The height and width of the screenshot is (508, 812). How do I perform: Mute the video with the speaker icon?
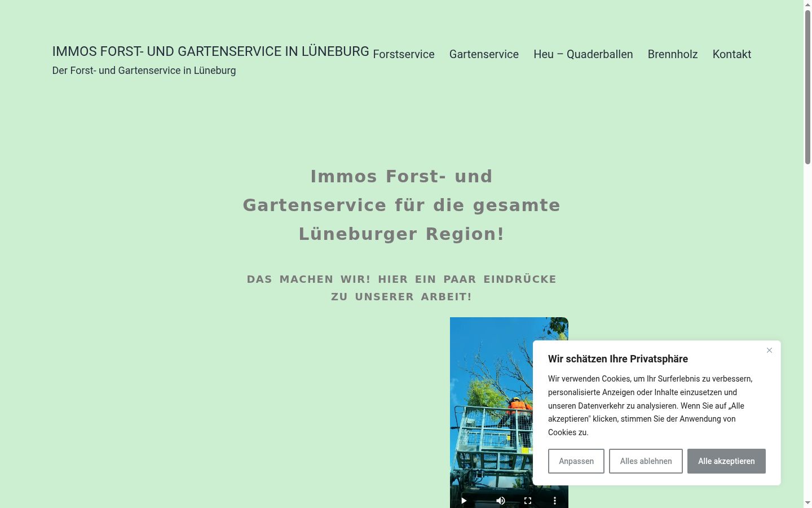click(x=501, y=501)
